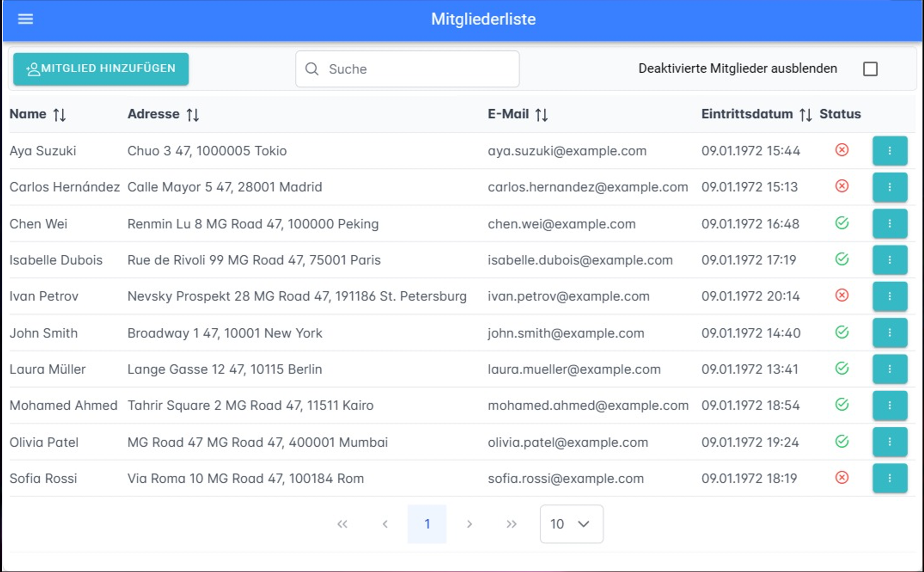The width and height of the screenshot is (924, 572).
Task: Jump to the first page
Action: coord(342,524)
